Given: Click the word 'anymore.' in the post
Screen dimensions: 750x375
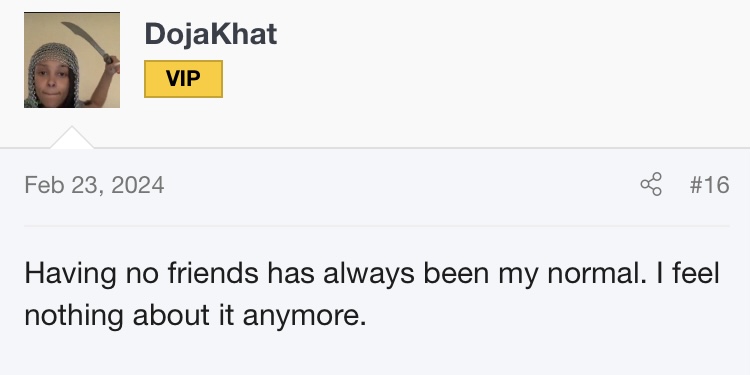Looking at the screenshot, I should point(305,317).
